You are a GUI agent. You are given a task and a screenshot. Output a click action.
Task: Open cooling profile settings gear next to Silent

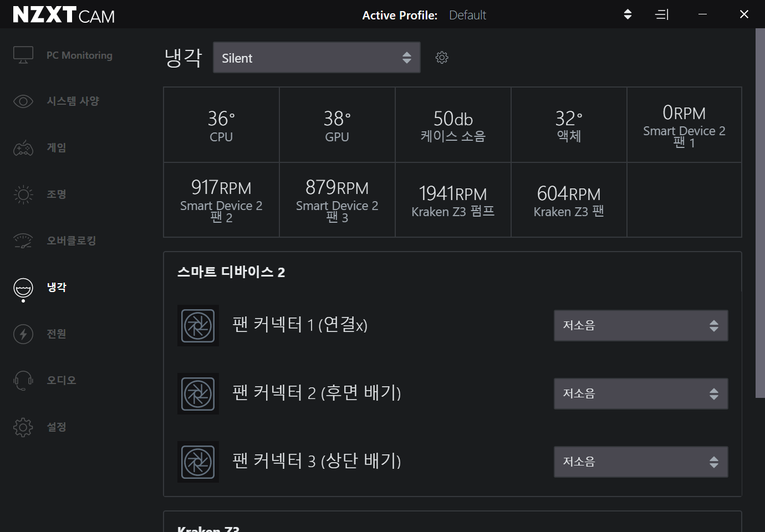[442, 58]
